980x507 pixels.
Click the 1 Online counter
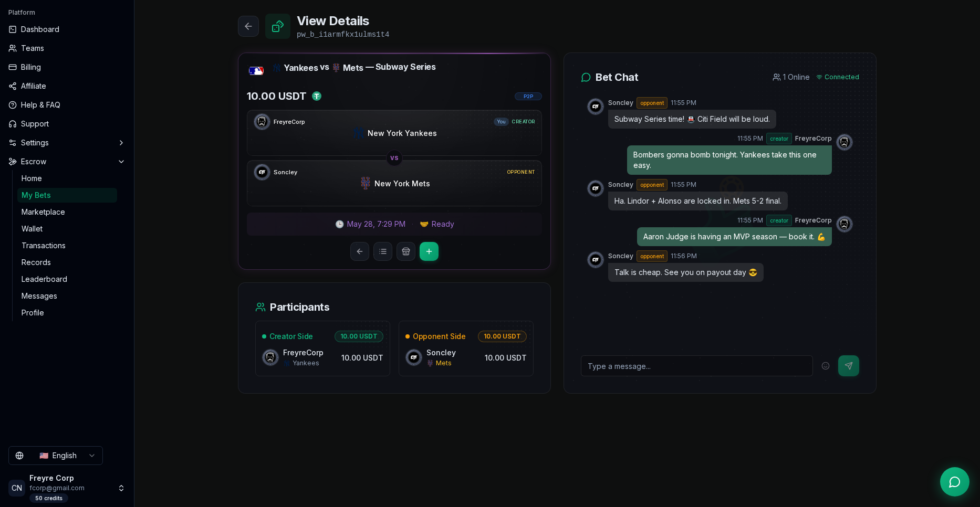(x=791, y=77)
